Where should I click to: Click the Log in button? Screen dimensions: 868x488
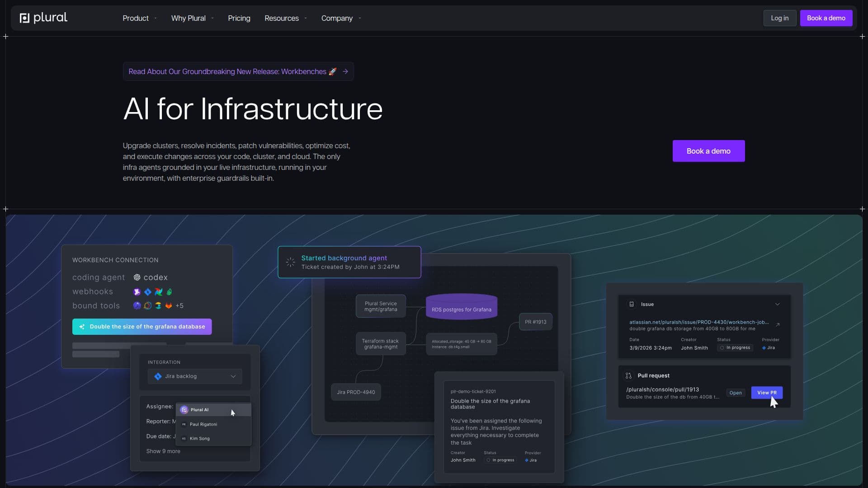click(780, 18)
